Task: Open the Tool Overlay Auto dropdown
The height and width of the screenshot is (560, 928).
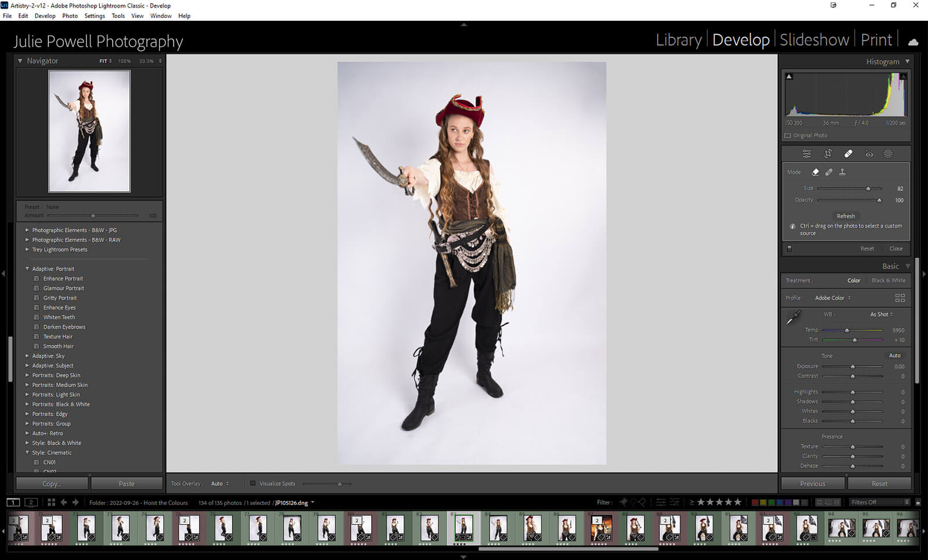Action: point(220,483)
